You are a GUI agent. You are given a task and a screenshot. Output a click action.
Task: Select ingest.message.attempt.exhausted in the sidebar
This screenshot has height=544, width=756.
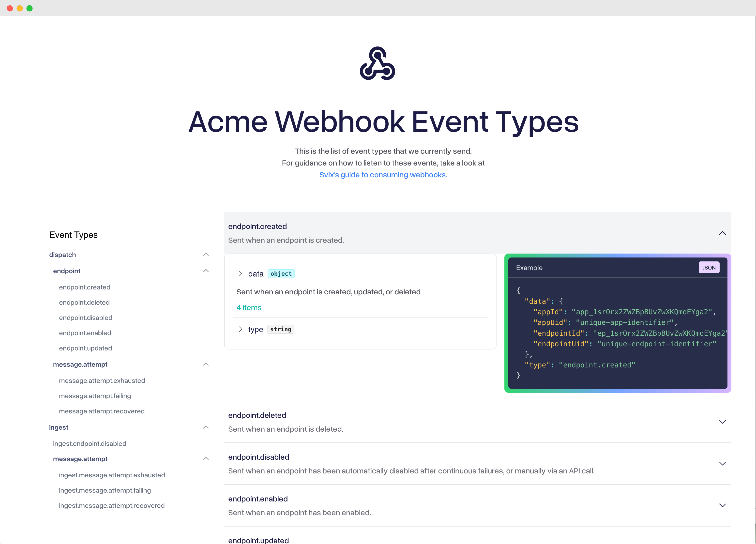pyautogui.click(x=112, y=475)
